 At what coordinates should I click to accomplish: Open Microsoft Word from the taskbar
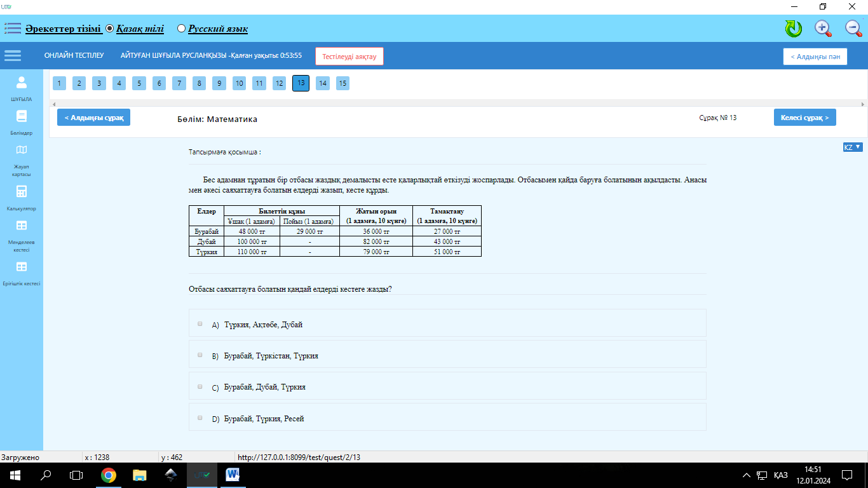232,475
